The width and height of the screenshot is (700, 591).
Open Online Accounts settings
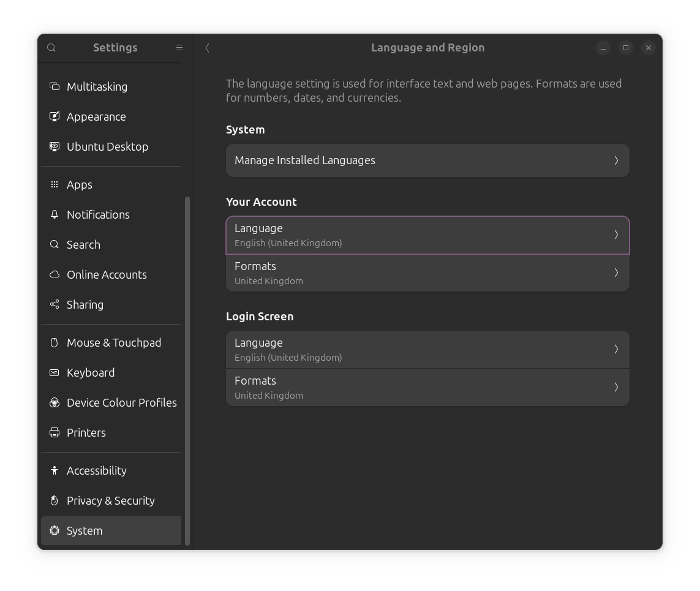click(x=107, y=274)
